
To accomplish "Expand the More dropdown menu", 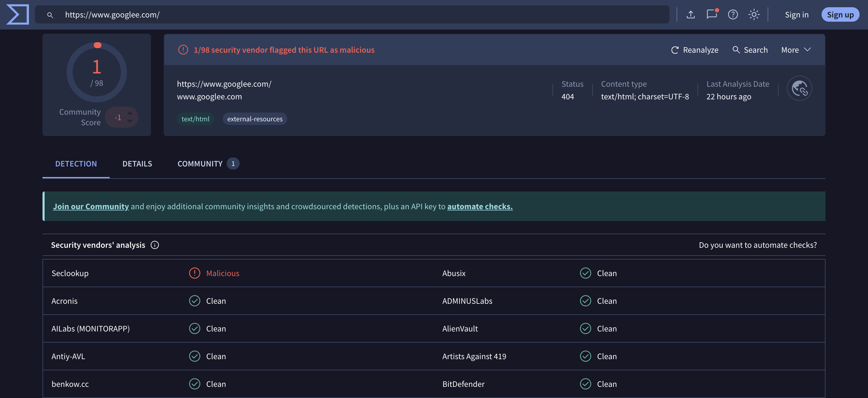I will [796, 50].
